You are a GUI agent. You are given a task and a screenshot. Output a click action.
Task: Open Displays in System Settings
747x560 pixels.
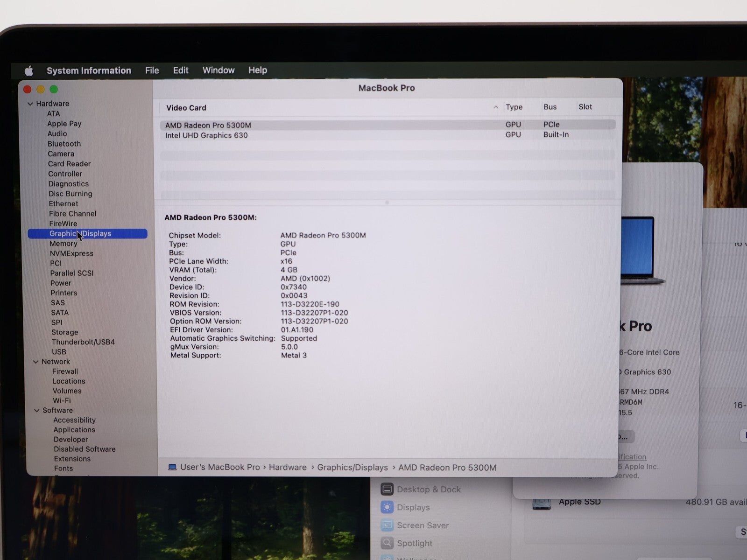pyautogui.click(x=405, y=507)
